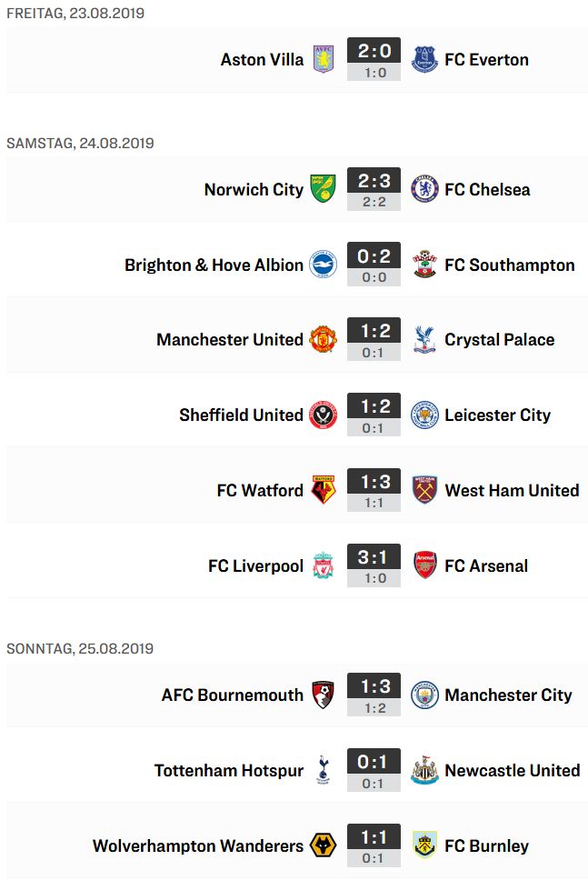Click the FC Watford crest icon

(x=324, y=489)
